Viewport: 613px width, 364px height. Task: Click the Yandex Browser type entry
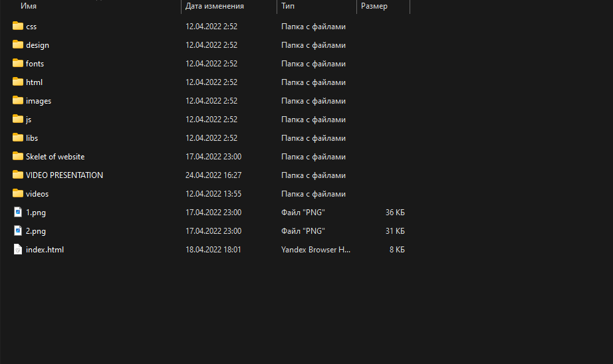(315, 250)
